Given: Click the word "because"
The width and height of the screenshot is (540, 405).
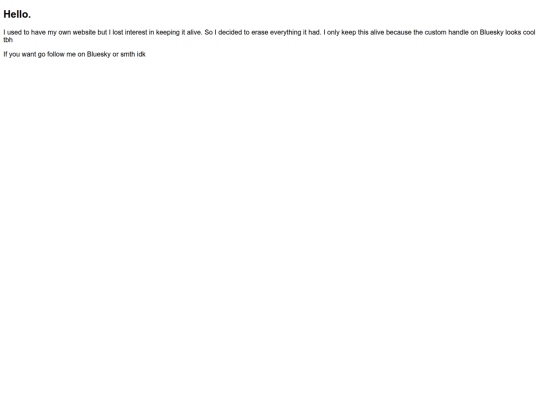Looking at the screenshot, I should click(x=398, y=32).
